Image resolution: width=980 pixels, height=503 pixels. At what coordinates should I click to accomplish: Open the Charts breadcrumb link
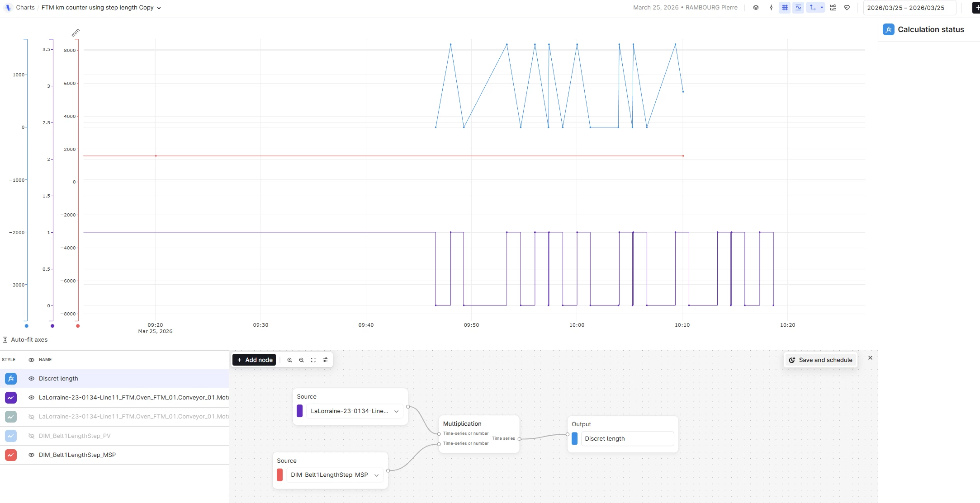[x=25, y=8]
